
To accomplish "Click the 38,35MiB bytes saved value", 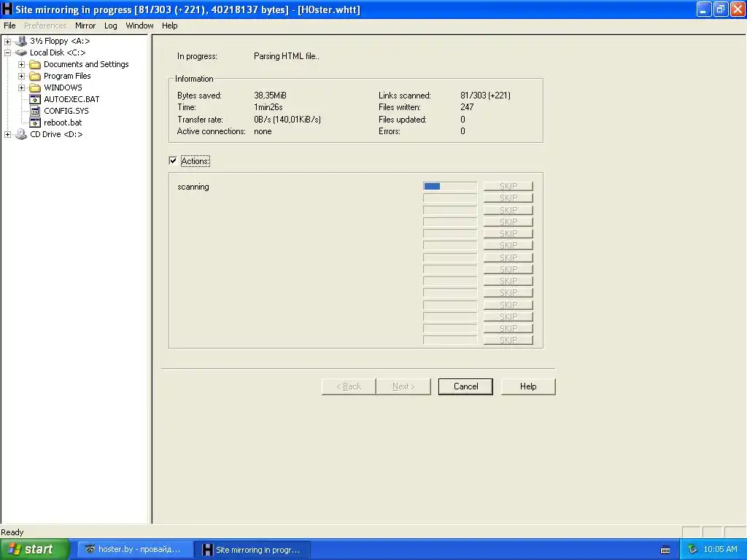I will [270, 96].
